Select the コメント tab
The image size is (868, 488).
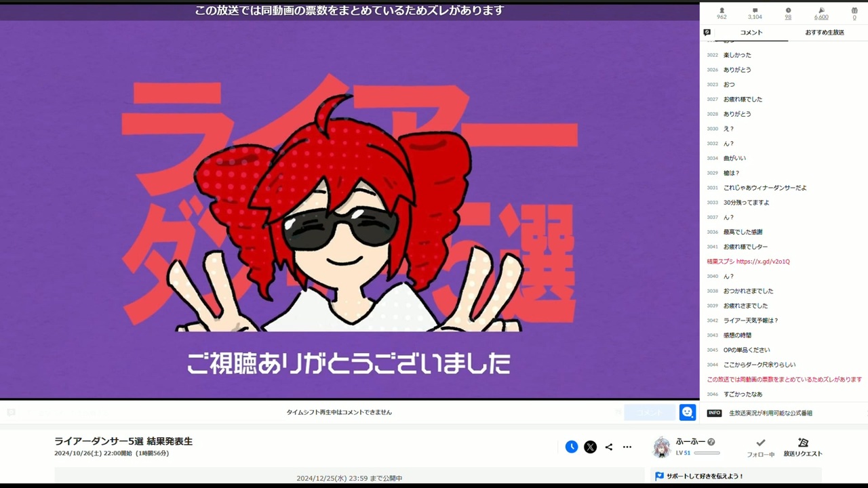[x=751, y=33]
